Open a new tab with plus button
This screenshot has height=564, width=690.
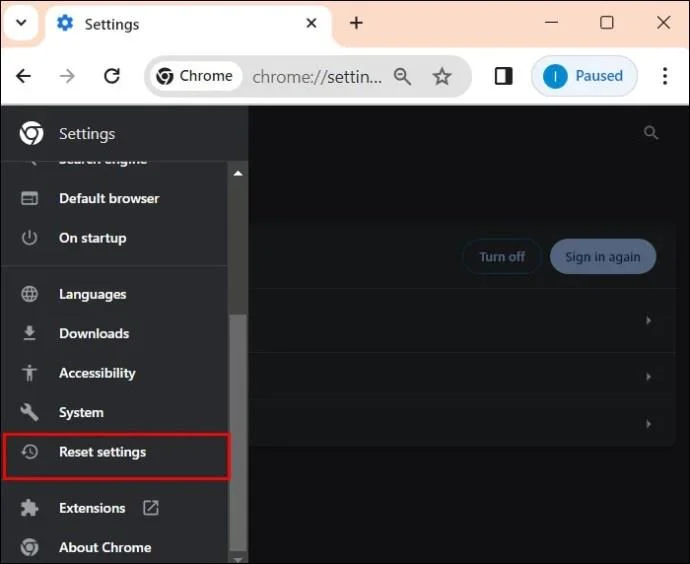tap(356, 23)
